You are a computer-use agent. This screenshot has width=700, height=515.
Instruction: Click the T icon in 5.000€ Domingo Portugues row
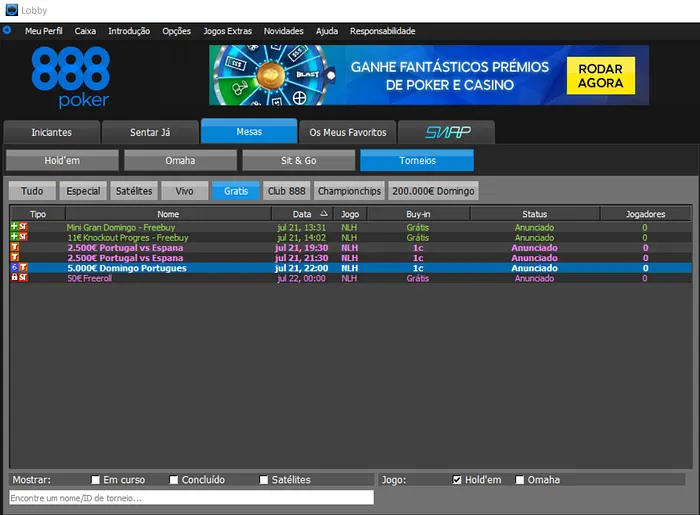(x=23, y=268)
